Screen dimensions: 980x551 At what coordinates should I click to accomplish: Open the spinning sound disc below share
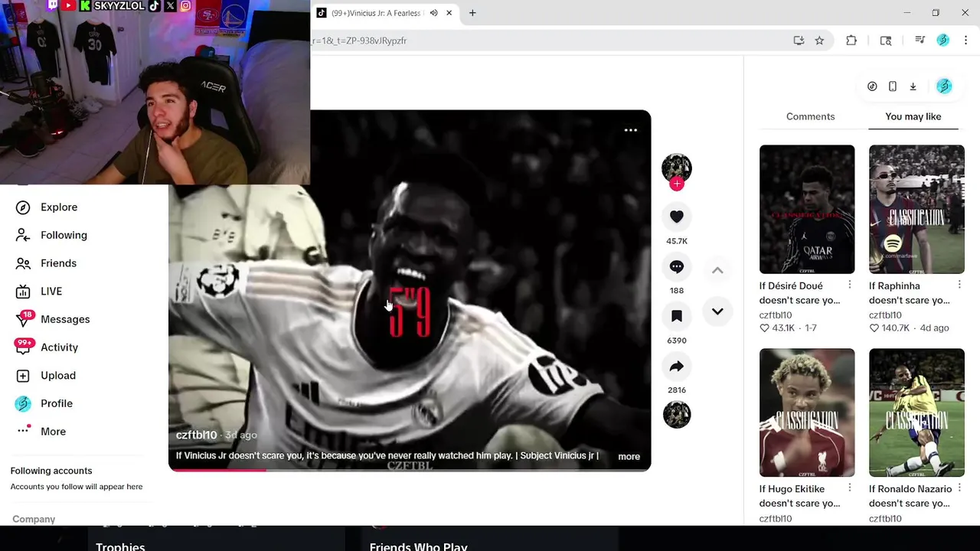677,415
